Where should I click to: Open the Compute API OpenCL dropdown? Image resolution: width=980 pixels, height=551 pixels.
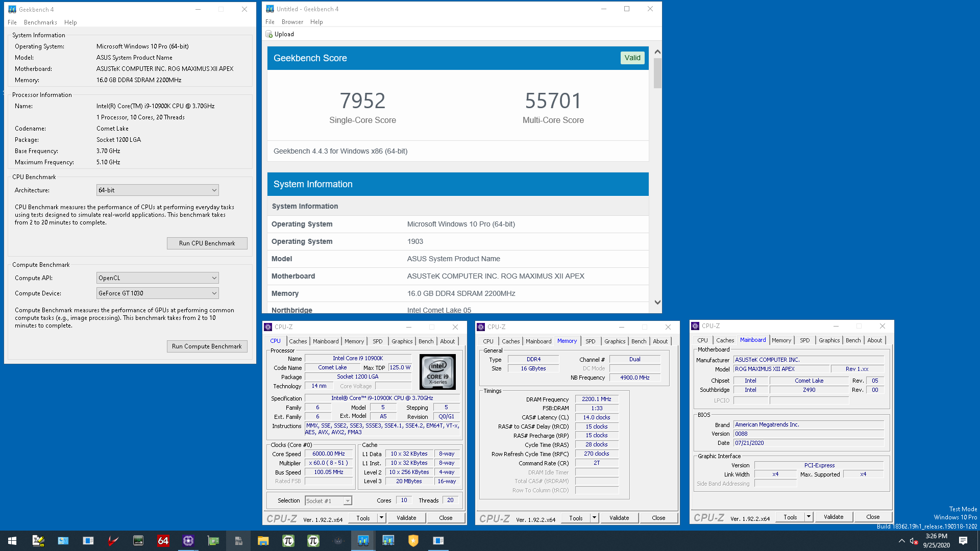click(x=158, y=278)
